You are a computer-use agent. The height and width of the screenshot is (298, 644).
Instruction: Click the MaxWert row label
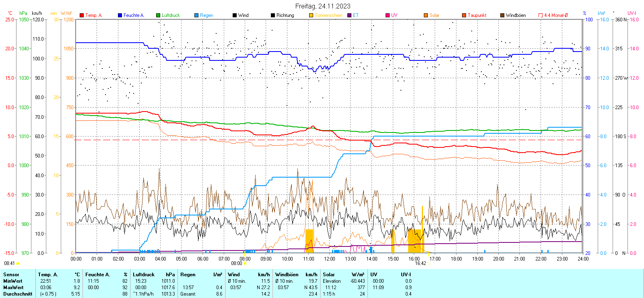[13, 288]
